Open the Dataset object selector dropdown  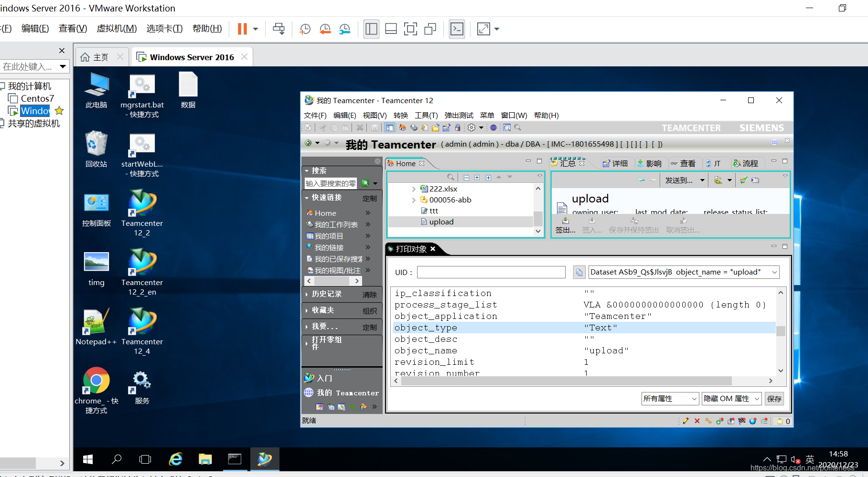tap(774, 272)
